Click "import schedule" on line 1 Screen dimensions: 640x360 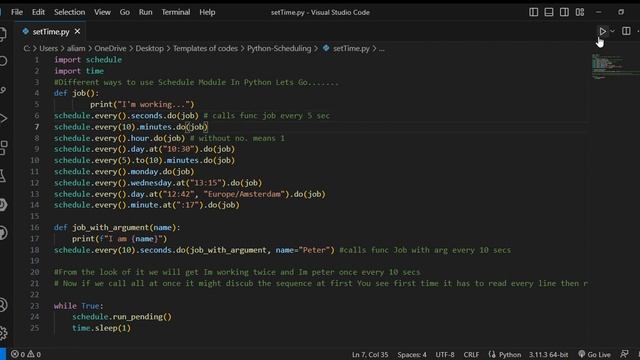tap(88, 60)
